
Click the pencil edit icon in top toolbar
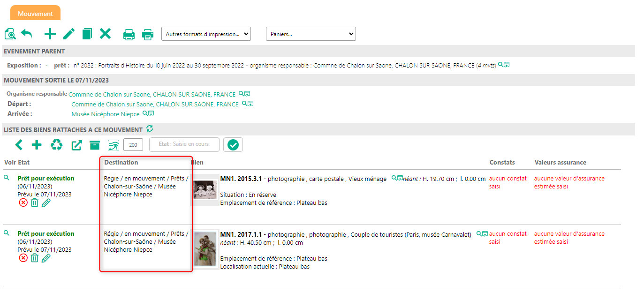[69, 34]
